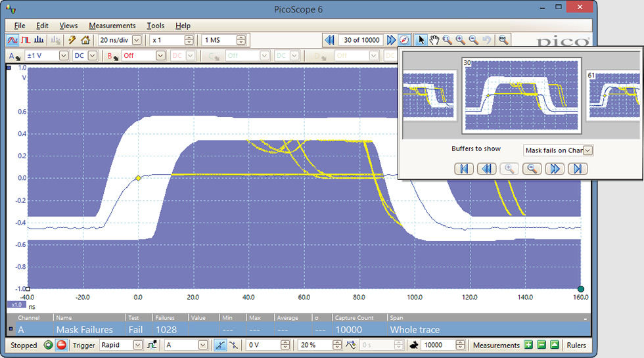Go to previous buffer with the double left arrow
This screenshot has height=358, width=644.
[329, 40]
